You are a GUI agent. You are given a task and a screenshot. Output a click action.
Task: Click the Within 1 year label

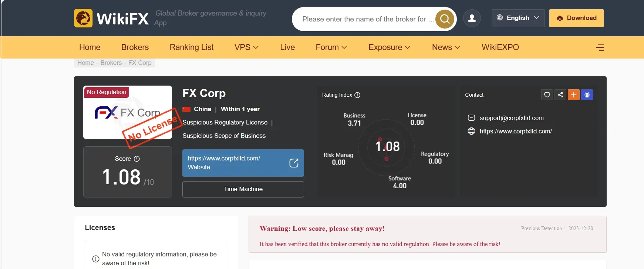(x=240, y=109)
